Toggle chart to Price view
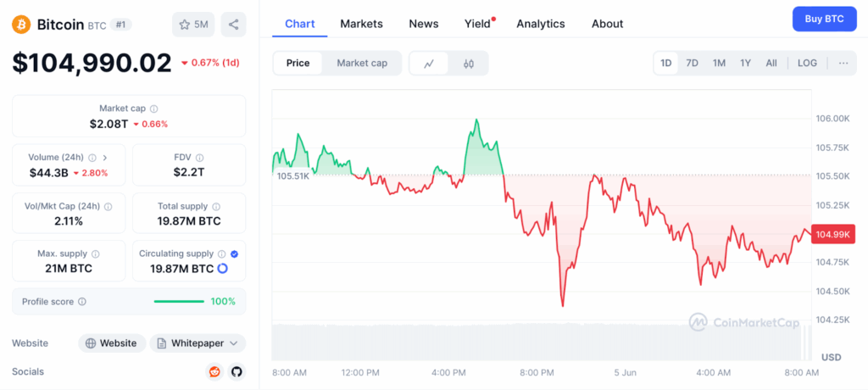 click(x=298, y=63)
